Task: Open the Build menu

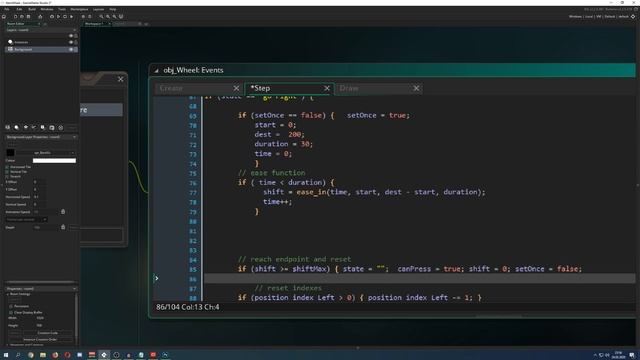Action: (x=32, y=9)
